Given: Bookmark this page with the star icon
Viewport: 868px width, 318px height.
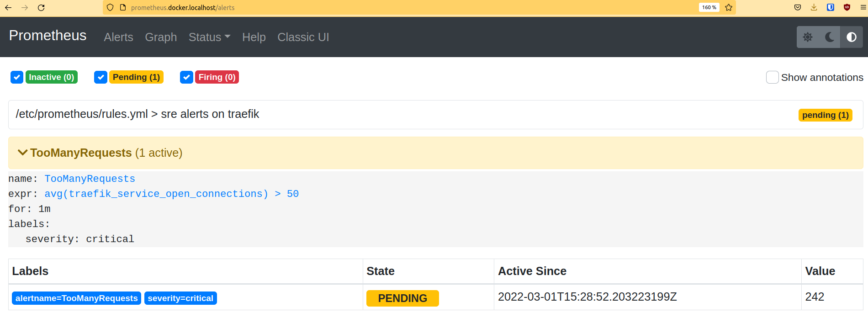Looking at the screenshot, I should (x=729, y=7).
